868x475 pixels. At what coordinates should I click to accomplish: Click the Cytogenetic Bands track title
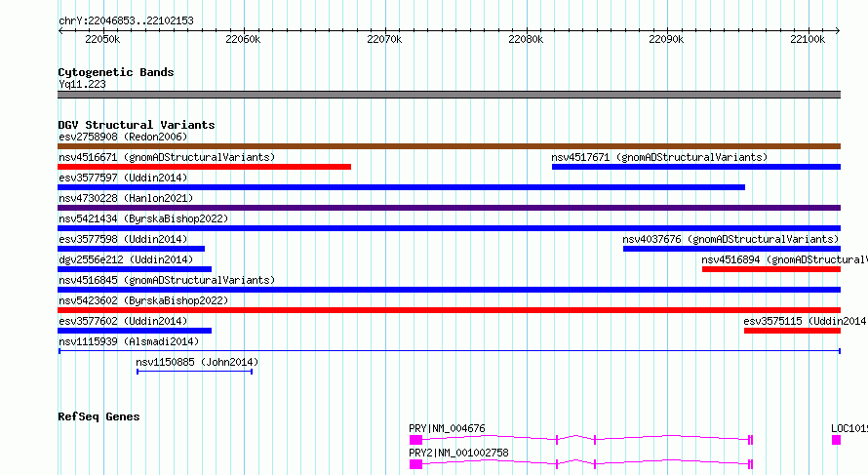(x=116, y=72)
